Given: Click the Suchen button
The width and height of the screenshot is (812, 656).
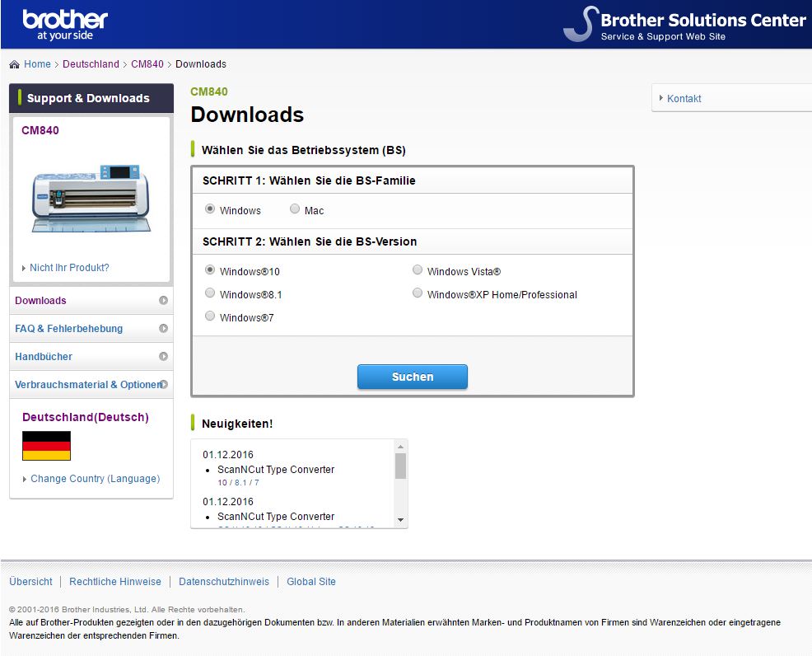Looking at the screenshot, I should [413, 377].
